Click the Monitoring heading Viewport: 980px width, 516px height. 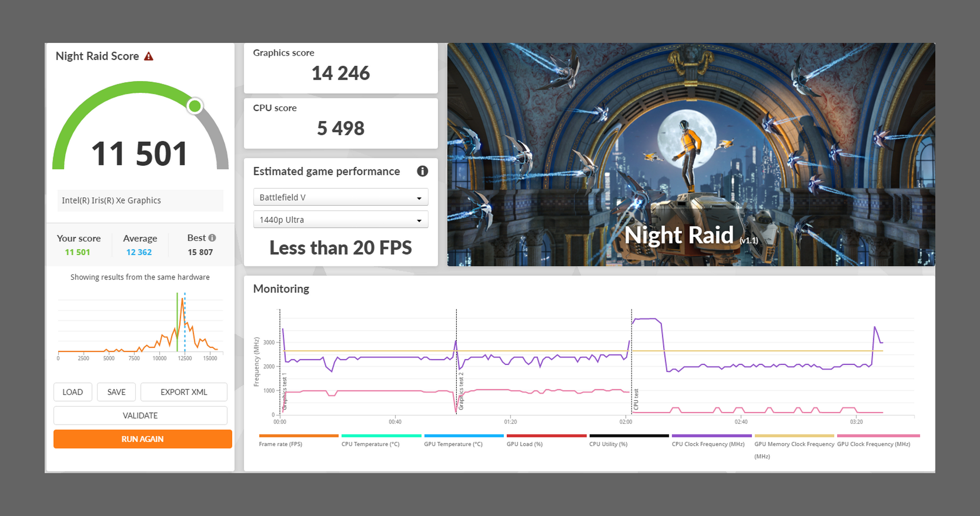pyautogui.click(x=281, y=289)
